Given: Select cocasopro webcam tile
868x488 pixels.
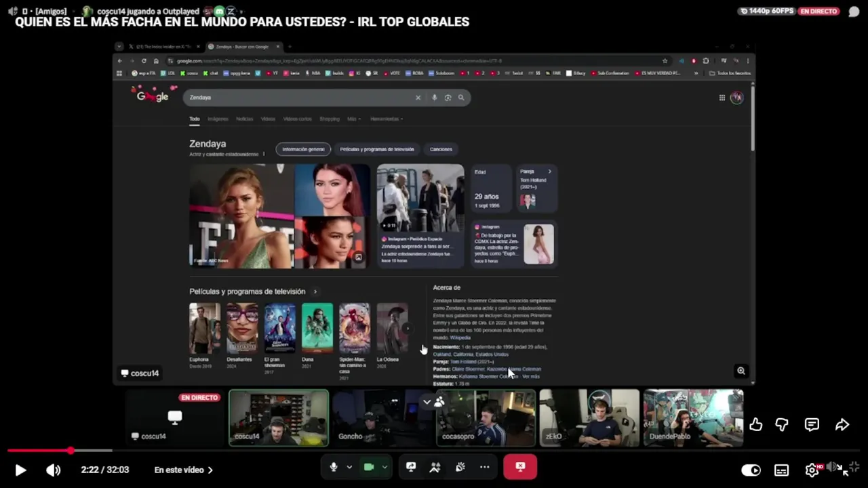Looking at the screenshot, I should 486,418.
